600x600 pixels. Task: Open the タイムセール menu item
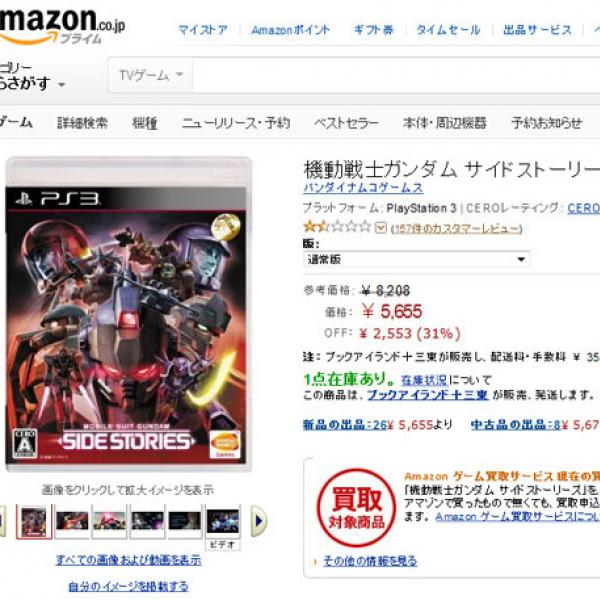tap(448, 30)
